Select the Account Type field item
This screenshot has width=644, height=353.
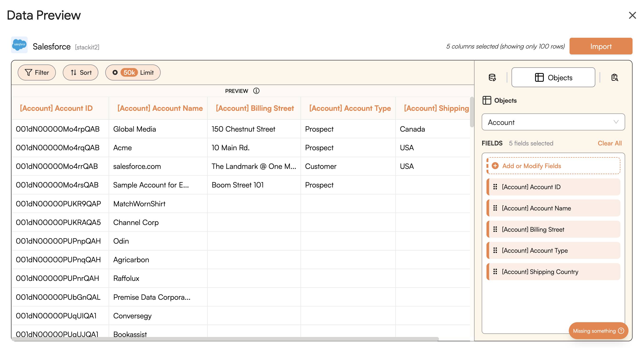553,251
